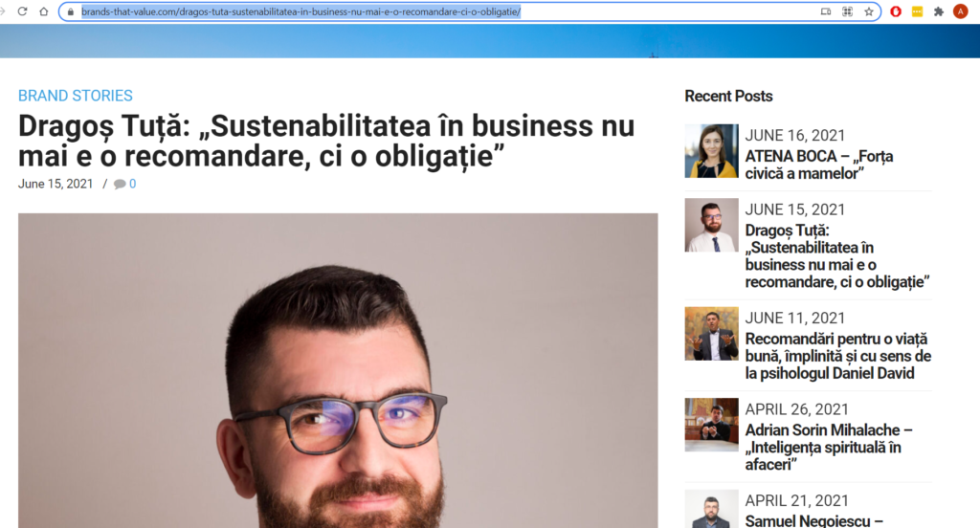The height and width of the screenshot is (528, 980).
Task: Click the 'Recent Posts' heading
Action: pyautogui.click(x=728, y=97)
